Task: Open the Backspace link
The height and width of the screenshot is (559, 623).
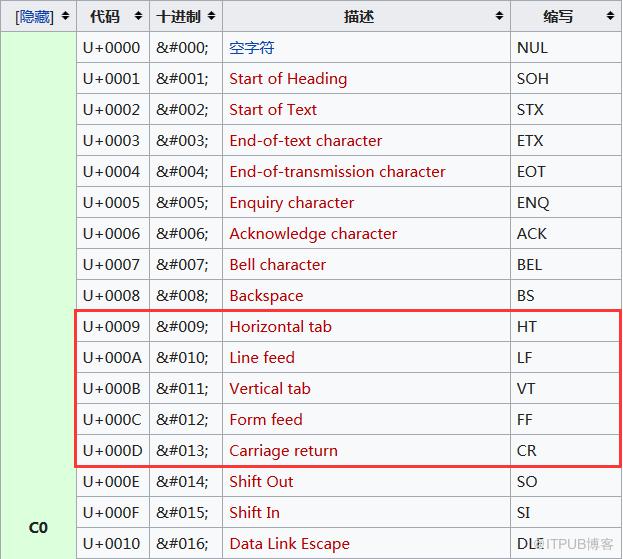Action: click(266, 296)
